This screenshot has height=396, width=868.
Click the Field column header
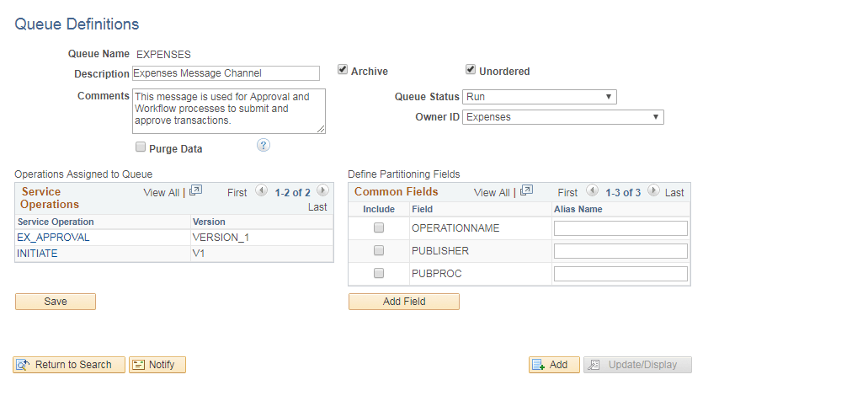pyautogui.click(x=422, y=209)
